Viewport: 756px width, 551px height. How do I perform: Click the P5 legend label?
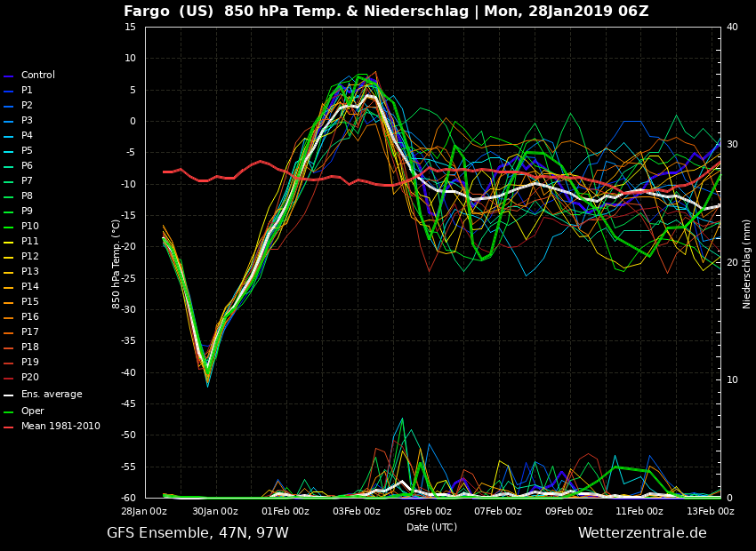(27, 151)
